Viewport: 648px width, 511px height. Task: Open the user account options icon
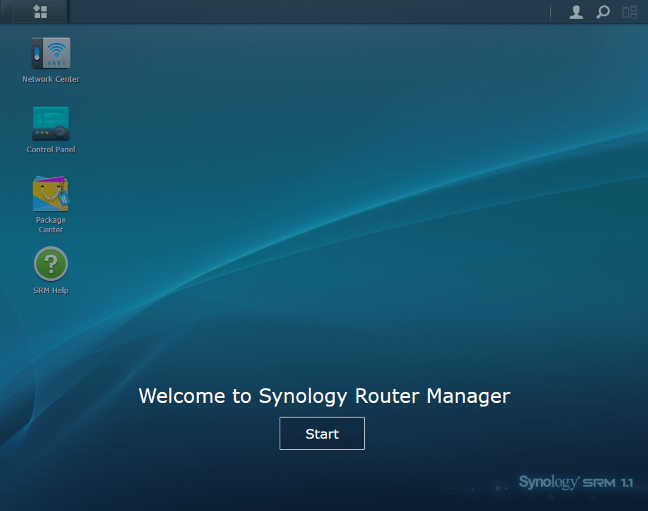[576, 12]
